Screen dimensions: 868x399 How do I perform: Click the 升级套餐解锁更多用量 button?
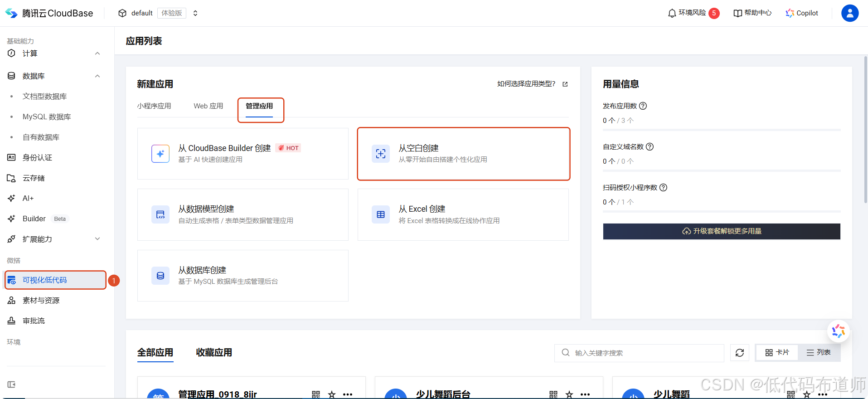tap(722, 231)
